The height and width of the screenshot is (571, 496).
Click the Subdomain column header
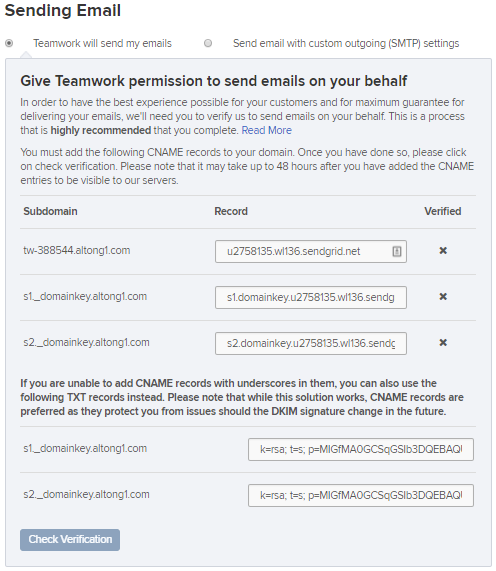click(50, 211)
